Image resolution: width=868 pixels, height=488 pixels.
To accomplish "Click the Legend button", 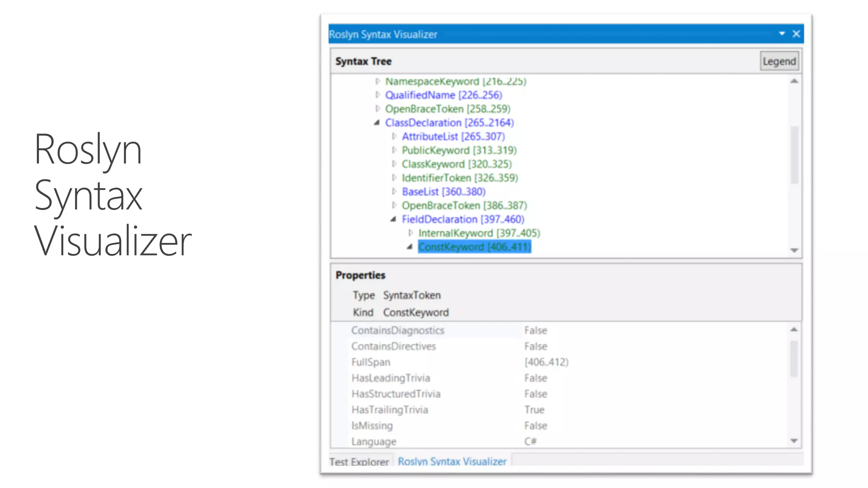I will 779,61.
